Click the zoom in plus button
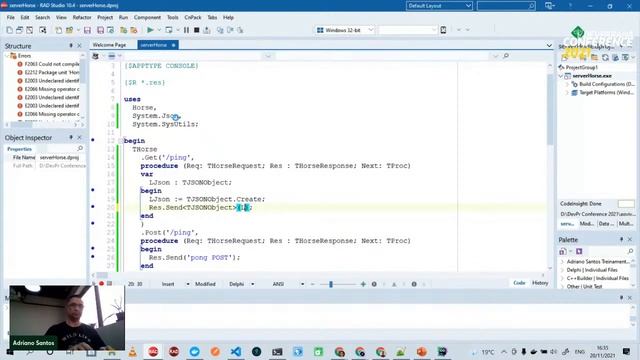The width and height of the screenshot is (640, 360). click(x=363, y=284)
